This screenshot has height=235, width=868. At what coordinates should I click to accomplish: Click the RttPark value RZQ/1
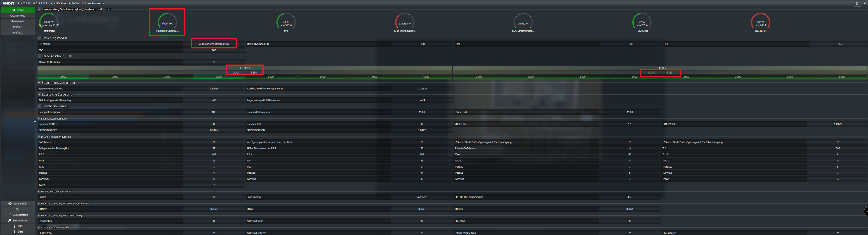(x=630, y=209)
